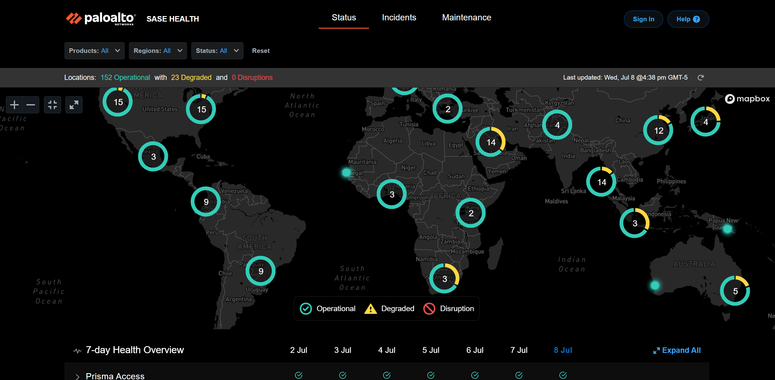The width and height of the screenshot is (775, 380).
Task: Open the Status filter dropdown
Action: pos(217,50)
